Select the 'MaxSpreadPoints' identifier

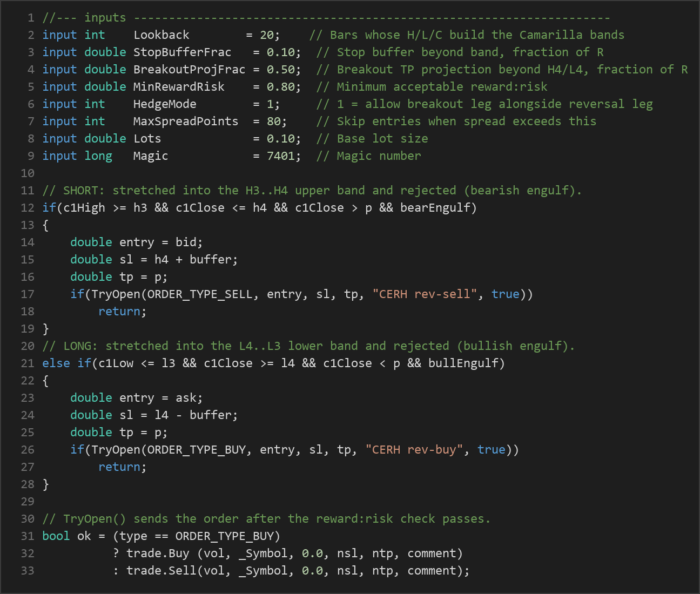(x=186, y=122)
